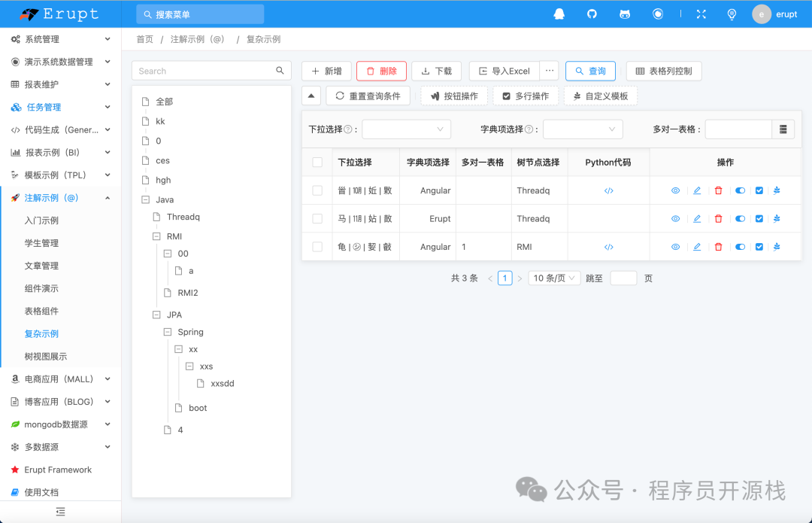Open the 下拉选择 dropdown filter
The width and height of the screenshot is (812, 523).
pos(406,129)
